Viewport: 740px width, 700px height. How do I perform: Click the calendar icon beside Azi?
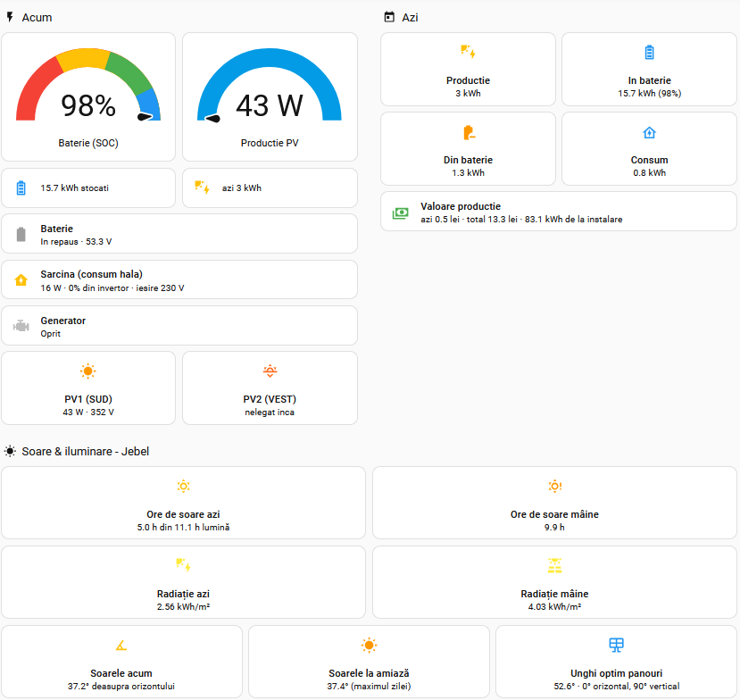point(389,18)
